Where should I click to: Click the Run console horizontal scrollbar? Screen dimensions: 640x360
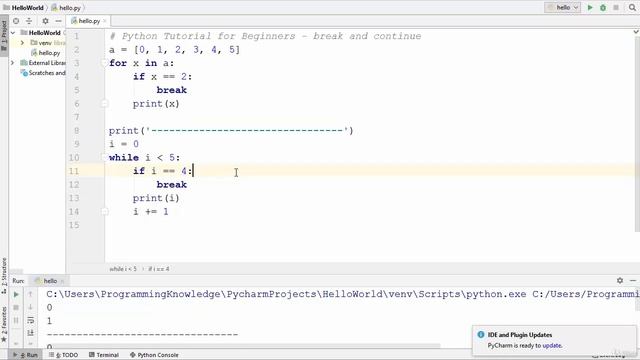(x=243, y=346)
